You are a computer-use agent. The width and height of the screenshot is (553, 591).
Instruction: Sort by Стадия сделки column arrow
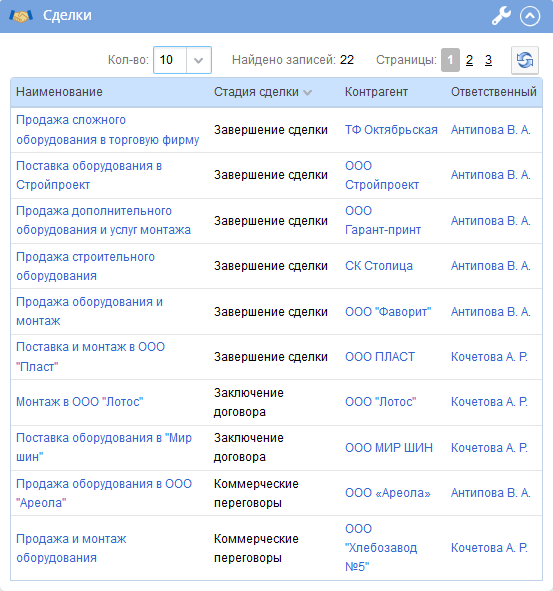point(308,92)
